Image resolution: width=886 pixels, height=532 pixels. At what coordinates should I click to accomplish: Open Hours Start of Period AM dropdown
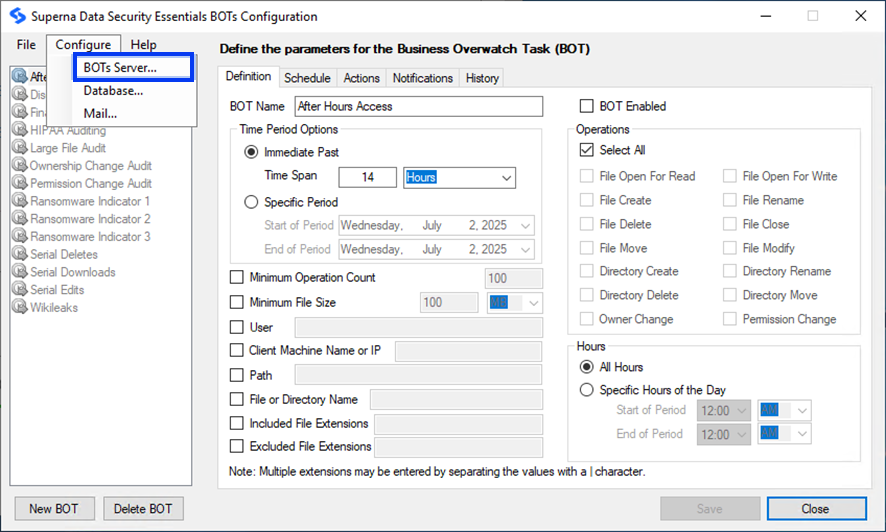click(785, 411)
